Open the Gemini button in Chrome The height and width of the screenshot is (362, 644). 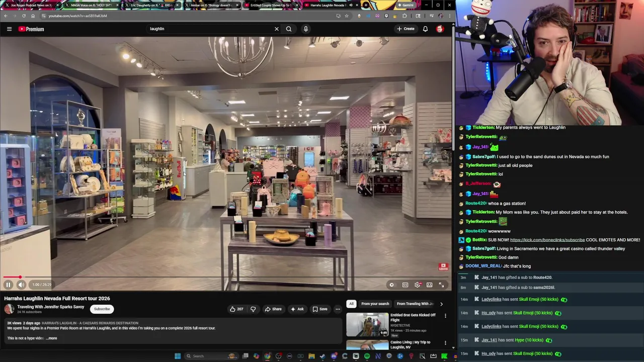click(405, 5)
